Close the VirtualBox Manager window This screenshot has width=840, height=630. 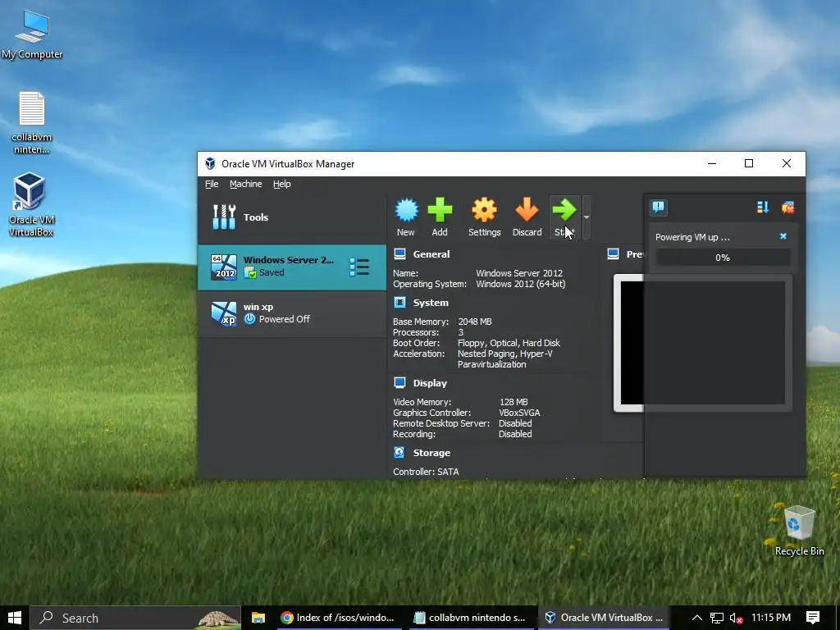point(787,163)
